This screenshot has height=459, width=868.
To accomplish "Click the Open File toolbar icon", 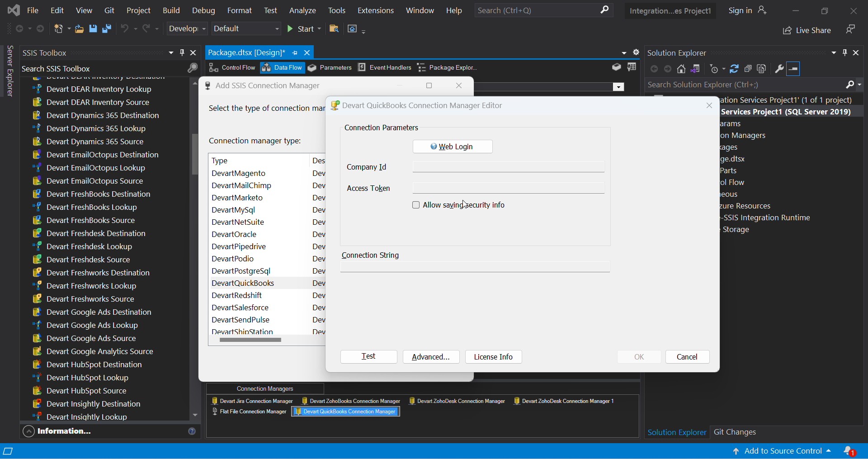I will coord(79,29).
